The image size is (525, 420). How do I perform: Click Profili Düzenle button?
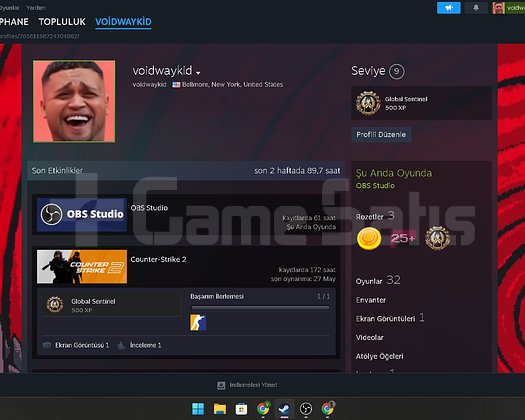click(381, 135)
